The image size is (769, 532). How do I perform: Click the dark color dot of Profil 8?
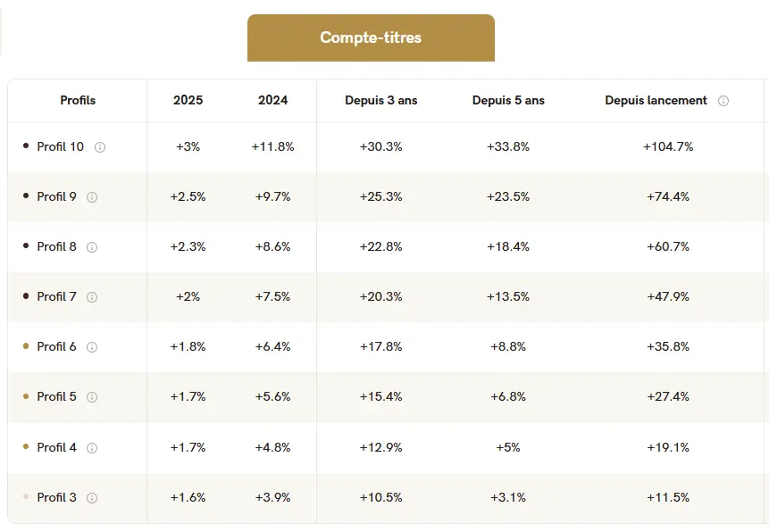pos(26,246)
